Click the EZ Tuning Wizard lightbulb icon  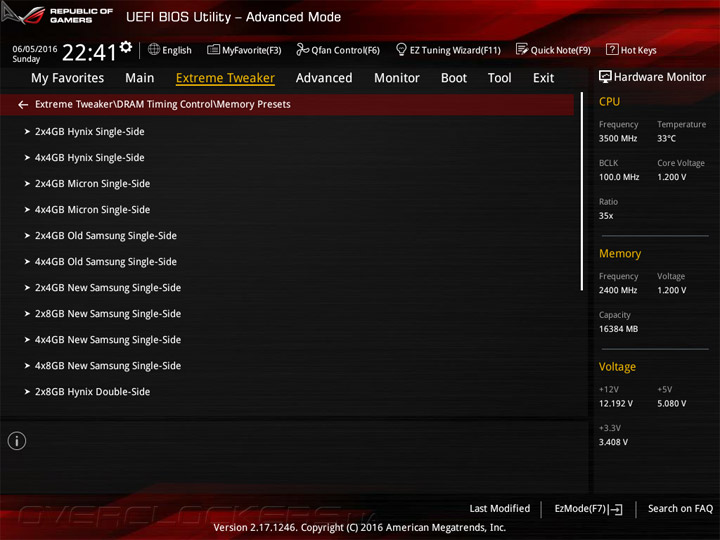pyautogui.click(x=401, y=49)
